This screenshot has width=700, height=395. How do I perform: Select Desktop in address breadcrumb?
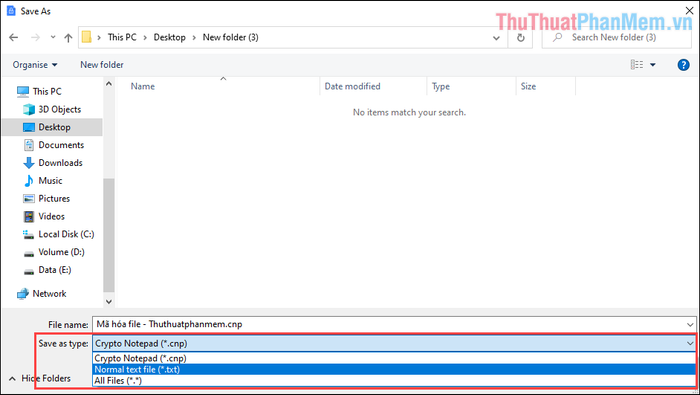coord(169,37)
